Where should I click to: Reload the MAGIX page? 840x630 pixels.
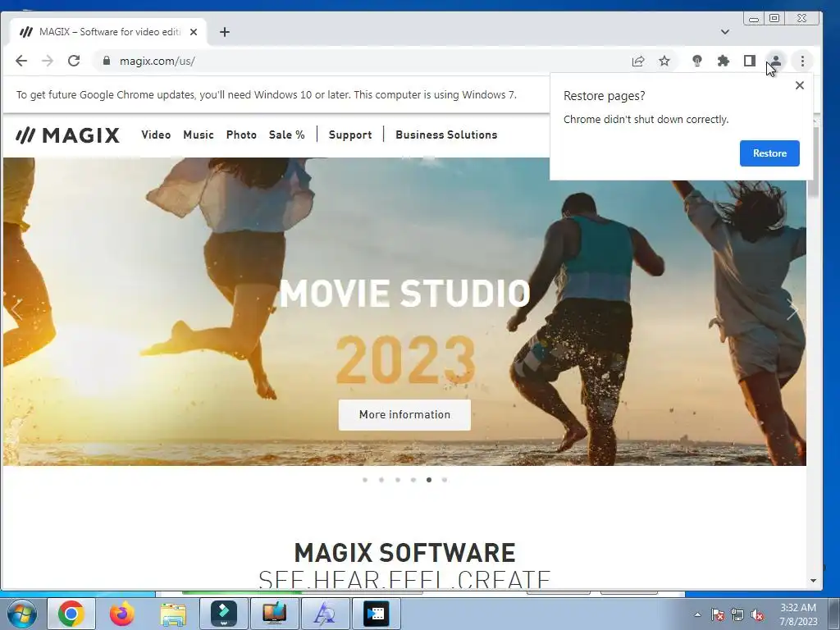(74, 61)
